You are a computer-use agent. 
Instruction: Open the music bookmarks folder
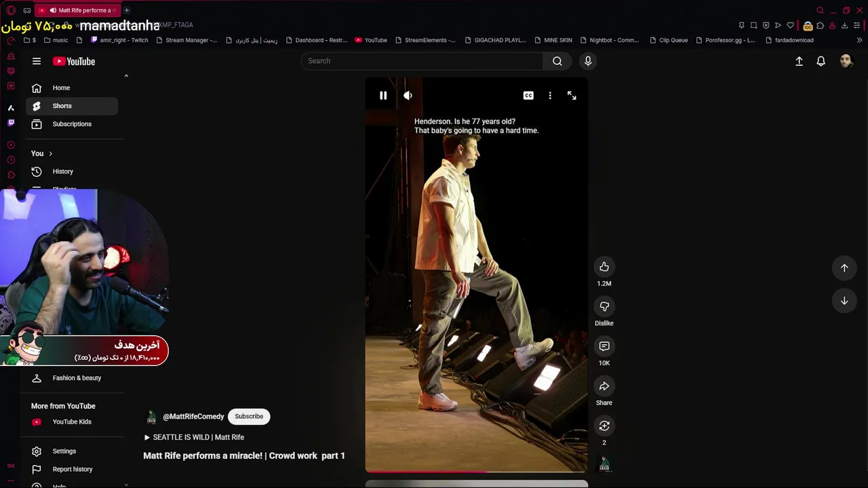55,40
